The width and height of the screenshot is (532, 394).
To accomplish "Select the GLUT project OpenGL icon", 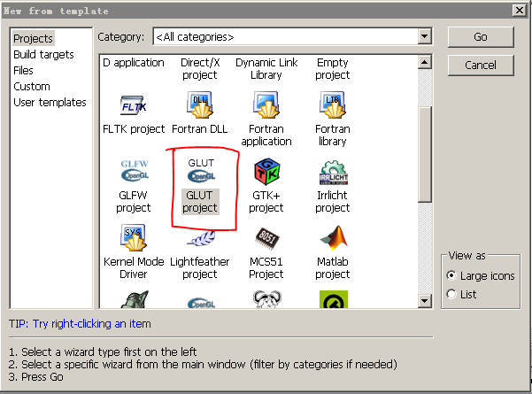I will [x=201, y=171].
